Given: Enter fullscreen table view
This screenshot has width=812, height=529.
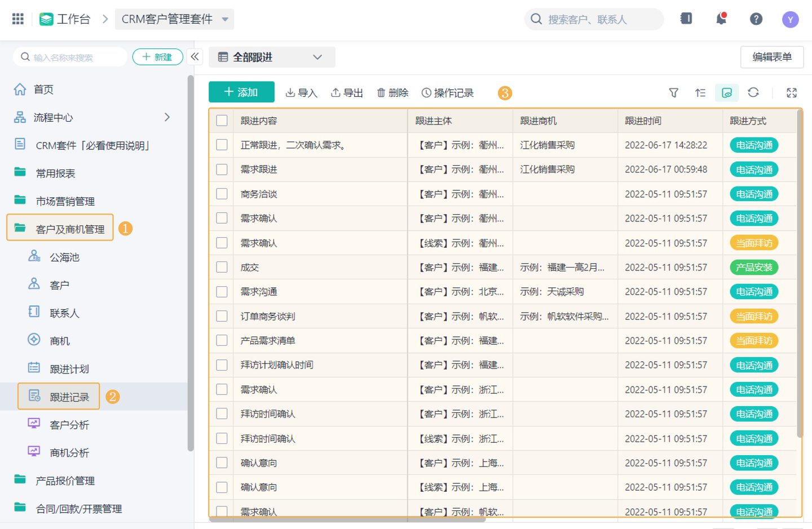Looking at the screenshot, I should click(792, 93).
